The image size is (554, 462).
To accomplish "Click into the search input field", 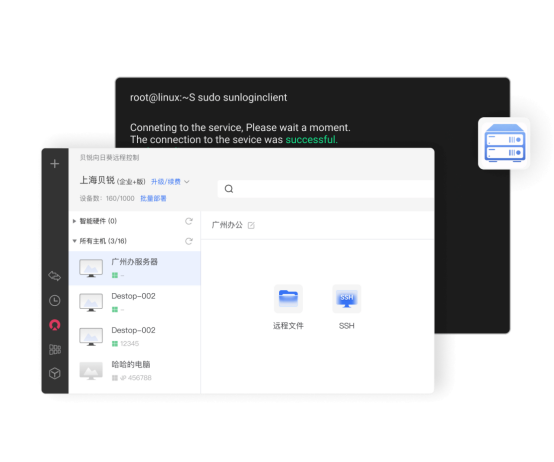I will point(326,189).
